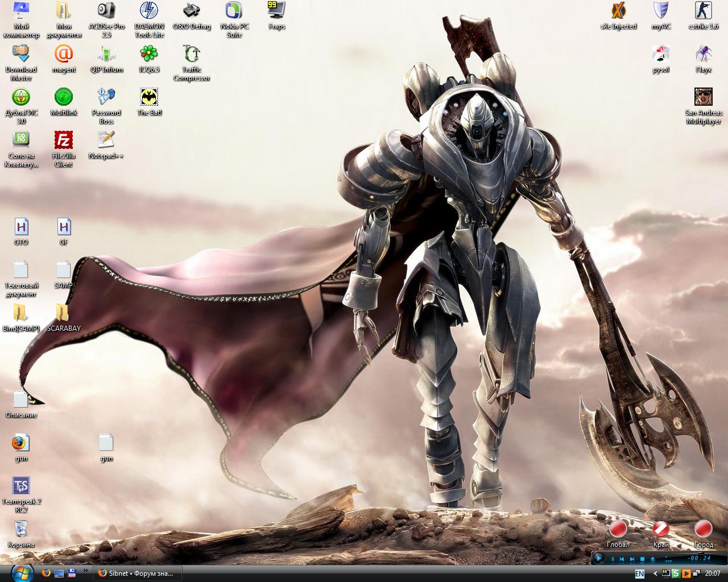Viewport: 728px width, 582px height.
Task: Expand the quick launch overflow chevron
Action: point(86,570)
